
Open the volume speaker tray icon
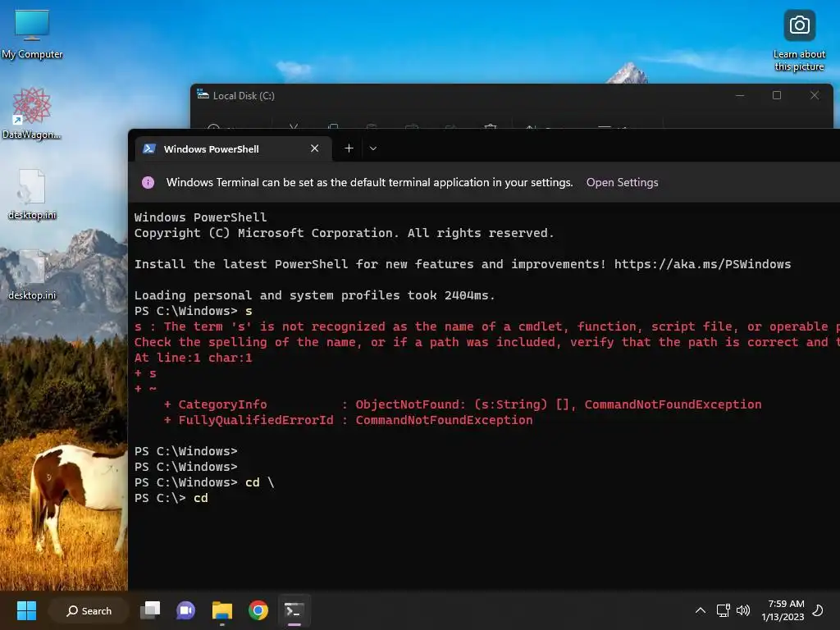(743, 610)
